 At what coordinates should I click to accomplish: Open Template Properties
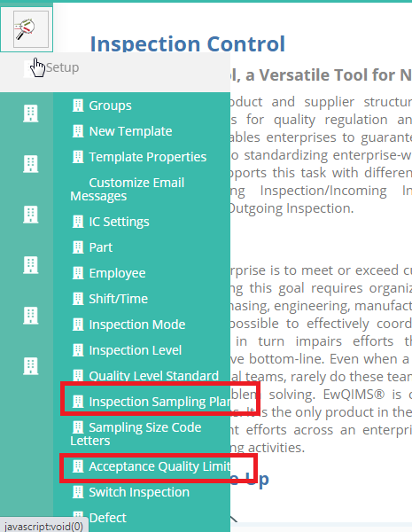[147, 157]
